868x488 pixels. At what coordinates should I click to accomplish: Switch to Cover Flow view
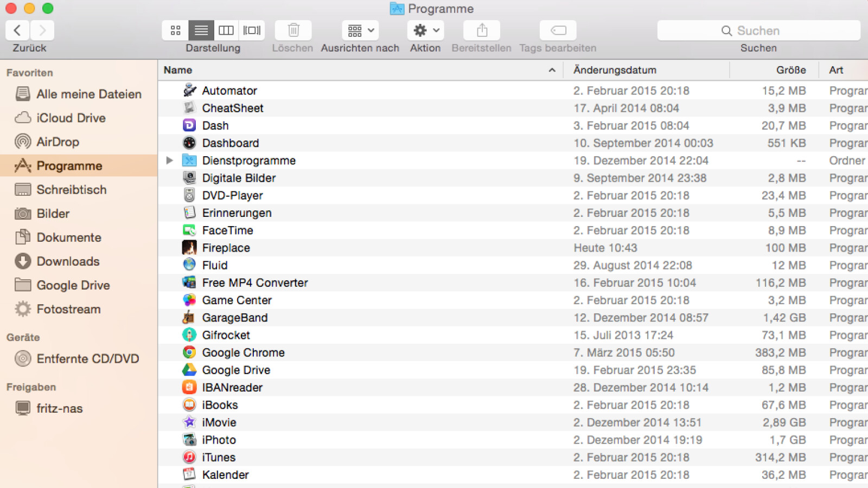pos(252,30)
